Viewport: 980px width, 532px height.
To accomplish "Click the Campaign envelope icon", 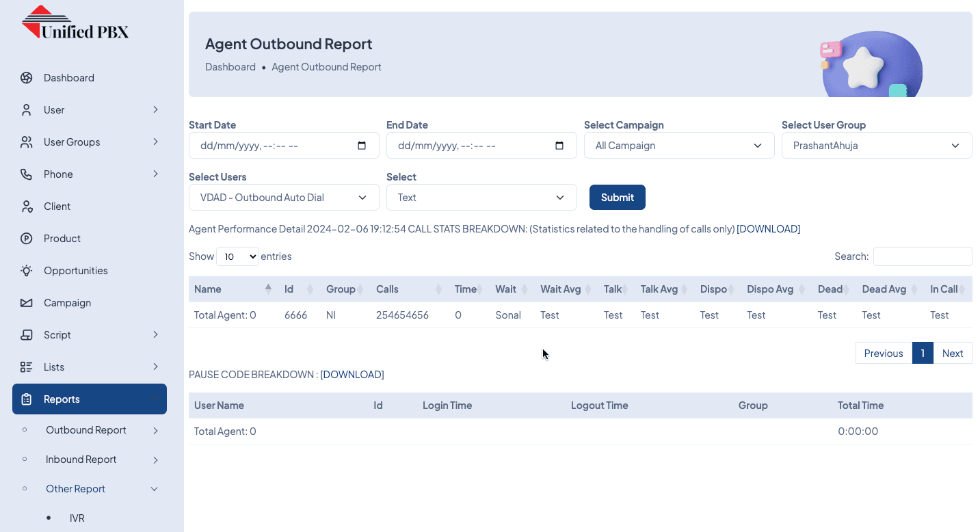I will point(27,303).
